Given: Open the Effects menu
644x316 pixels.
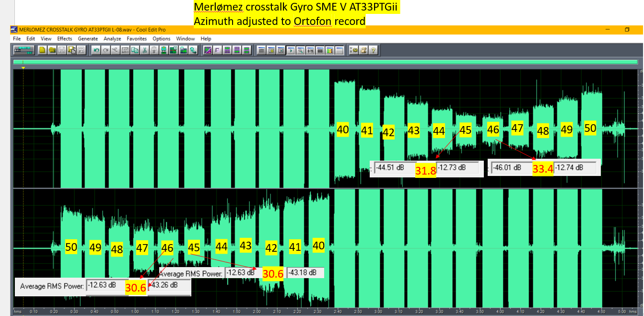Looking at the screenshot, I should 65,38.
